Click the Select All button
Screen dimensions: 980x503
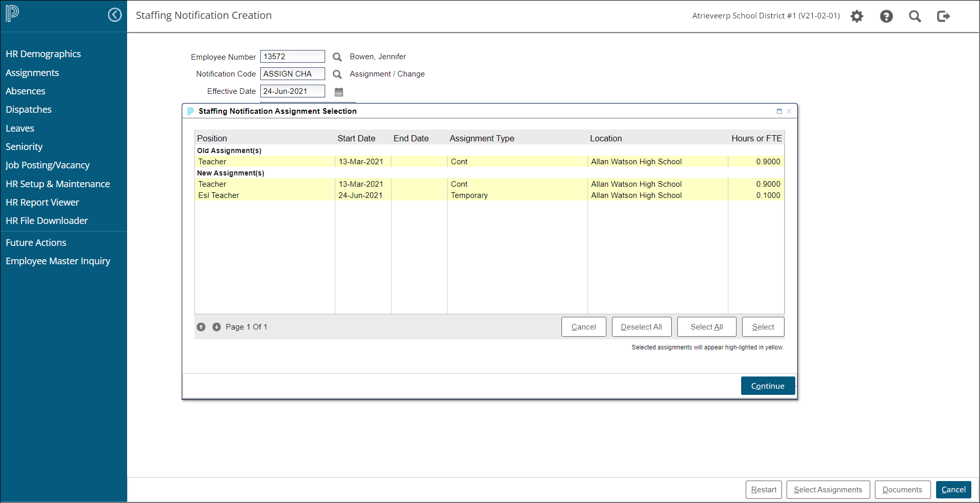pos(706,327)
